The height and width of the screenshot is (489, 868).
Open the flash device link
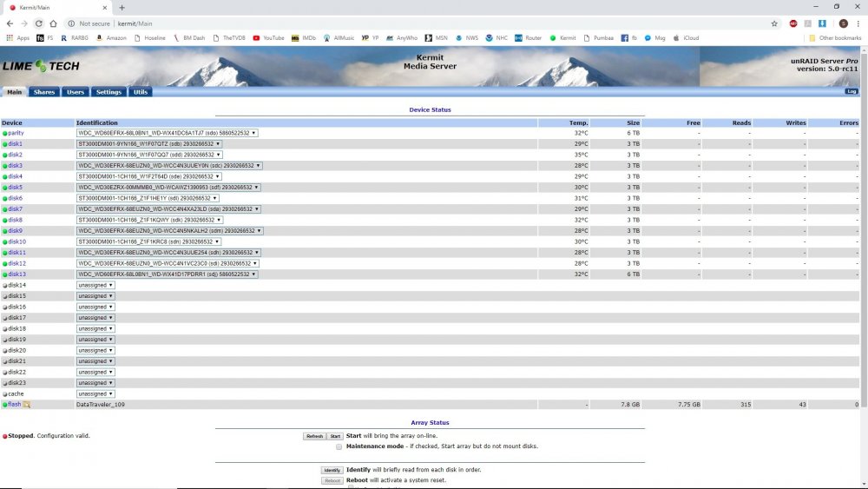[15, 404]
